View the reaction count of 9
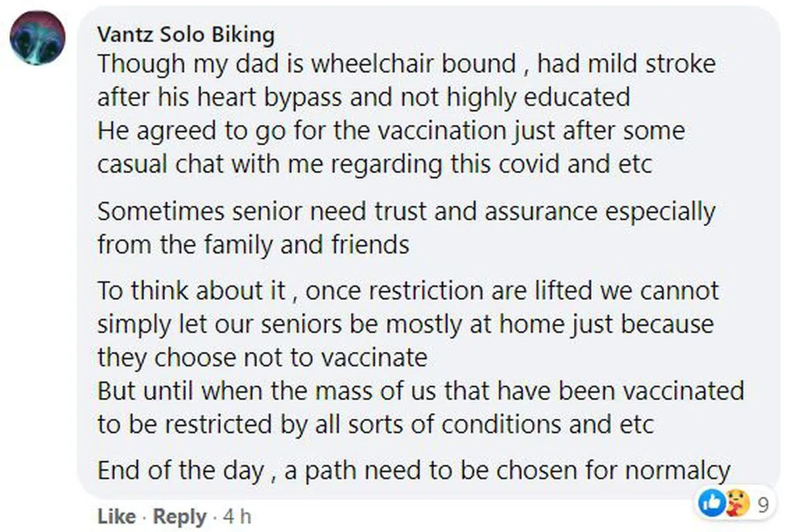Image resolution: width=789 pixels, height=532 pixels. pyautogui.click(x=763, y=505)
